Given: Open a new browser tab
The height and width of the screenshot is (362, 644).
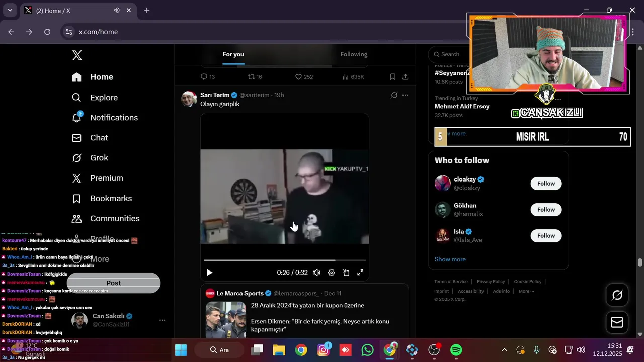Looking at the screenshot, I should click(147, 10).
